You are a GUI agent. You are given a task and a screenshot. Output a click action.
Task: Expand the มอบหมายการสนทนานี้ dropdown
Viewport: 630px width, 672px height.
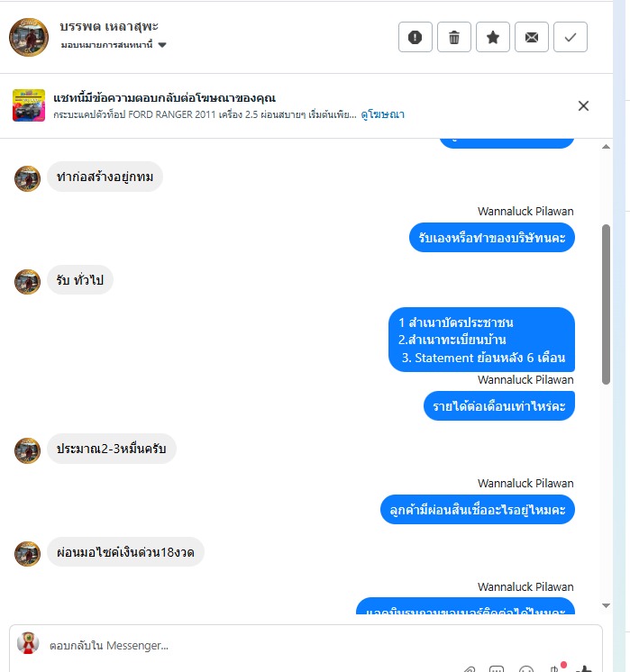pyautogui.click(x=162, y=45)
